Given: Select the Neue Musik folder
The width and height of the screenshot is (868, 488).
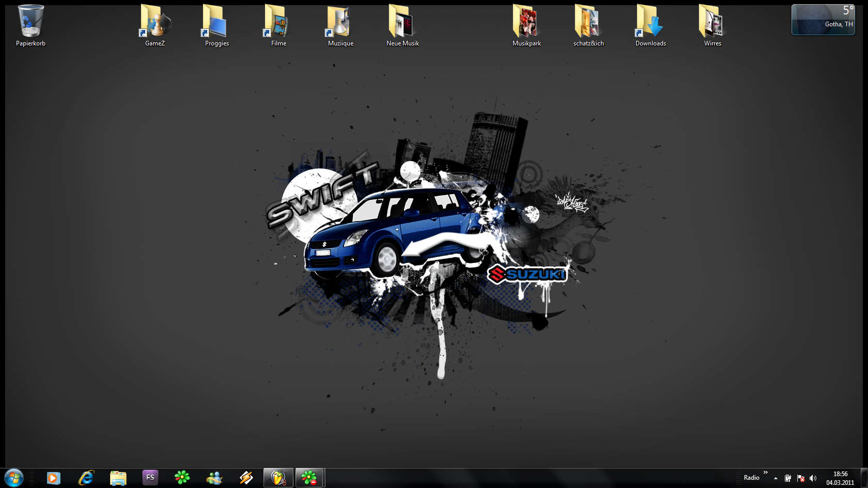Looking at the screenshot, I should pos(403,26).
